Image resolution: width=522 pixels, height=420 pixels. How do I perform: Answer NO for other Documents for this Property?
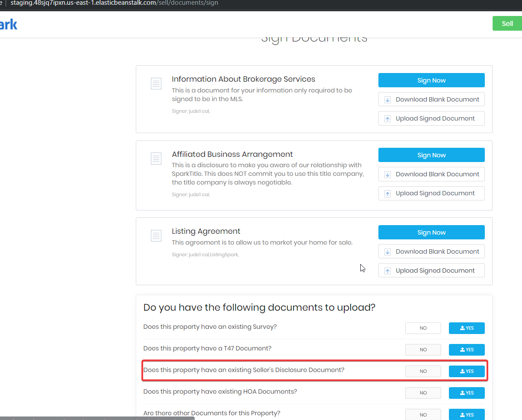pos(423,414)
